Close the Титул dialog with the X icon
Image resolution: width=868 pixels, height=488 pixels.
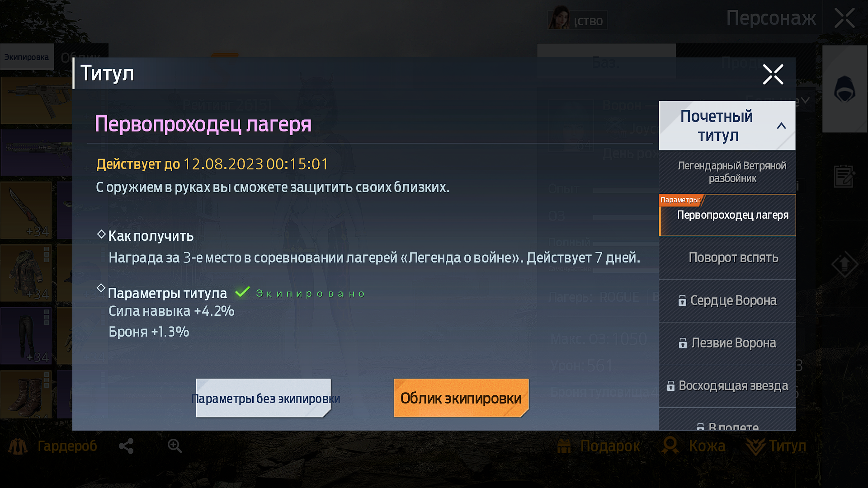point(773,75)
